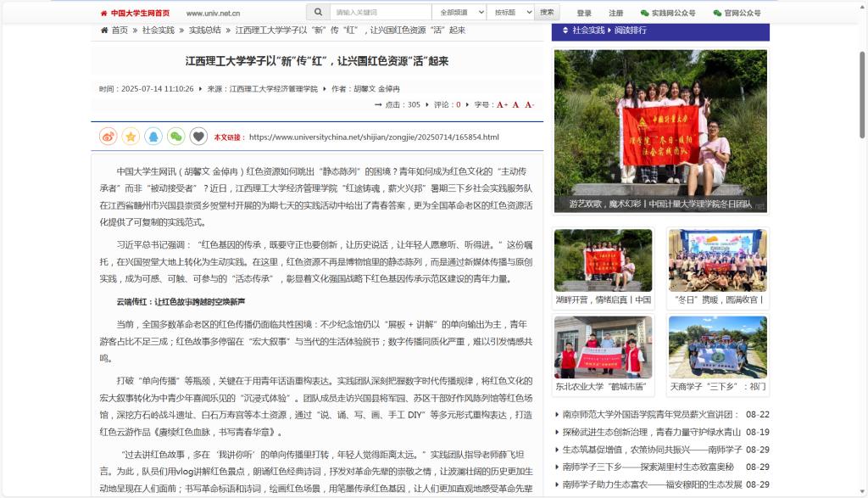Screen dimensions: 868x498
Task: Decrease font size with A-
Action: click(x=529, y=105)
